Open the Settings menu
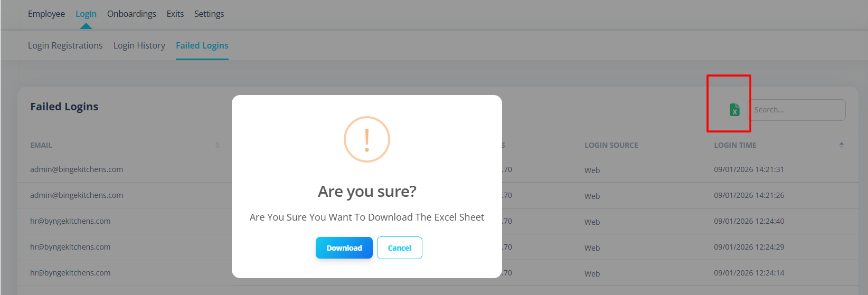 coord(209,14)
